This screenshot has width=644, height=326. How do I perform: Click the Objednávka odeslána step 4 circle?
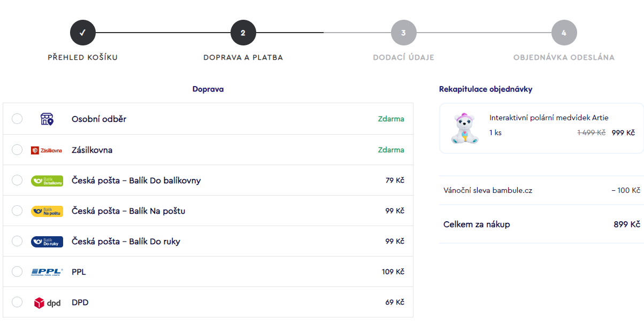pyautogui.click(x=564, y=33)
